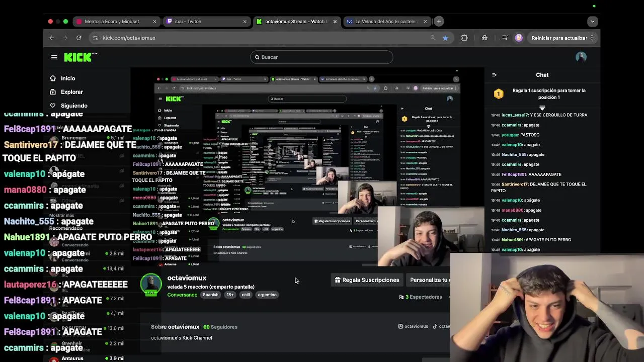The width and height of the screenshot is (644, 362).
Task: Click the Inicio home icon
Action: pos(53,78)
